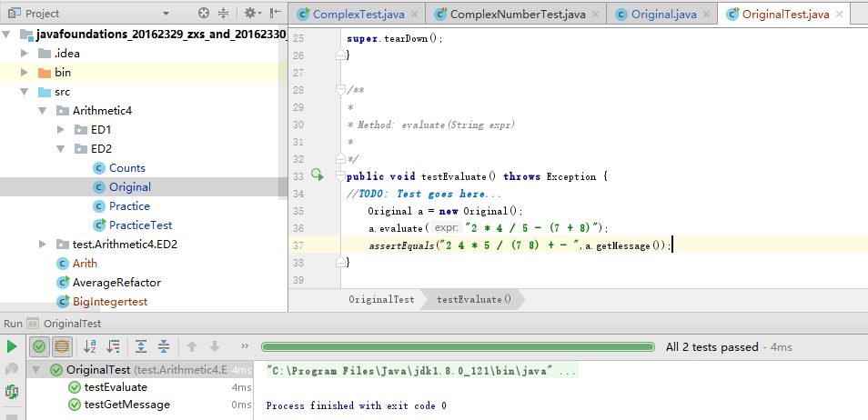The height and width of the screenshot is (420, 868).
Task: Toggle Show Ignored tests filter
Action: pyautogui.click(x=62, y=347)
